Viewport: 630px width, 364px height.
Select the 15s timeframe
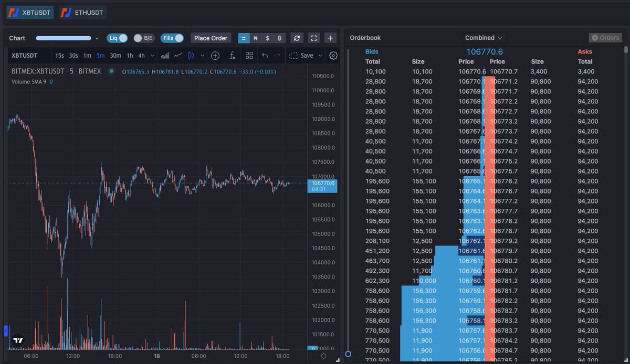[59, 56]
